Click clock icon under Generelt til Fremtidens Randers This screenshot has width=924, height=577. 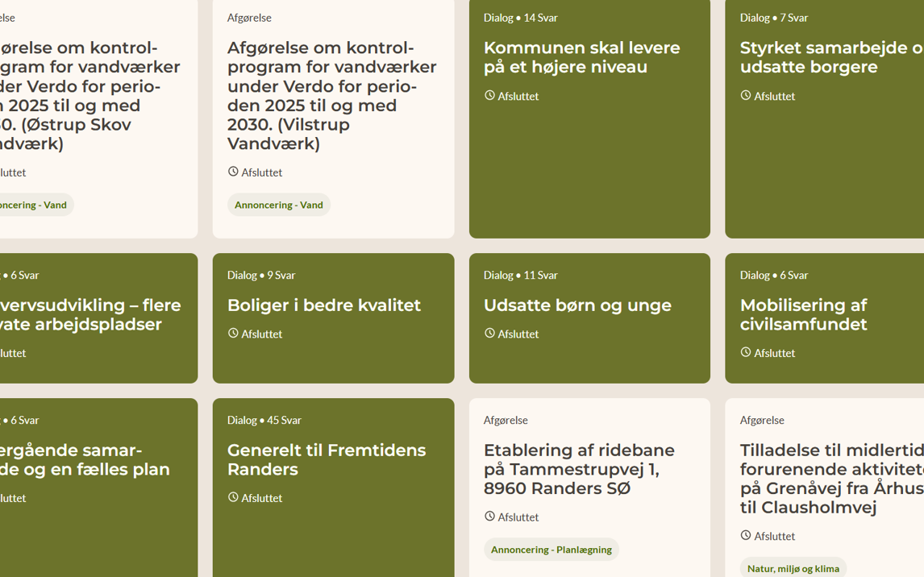[x=233, y=497]
